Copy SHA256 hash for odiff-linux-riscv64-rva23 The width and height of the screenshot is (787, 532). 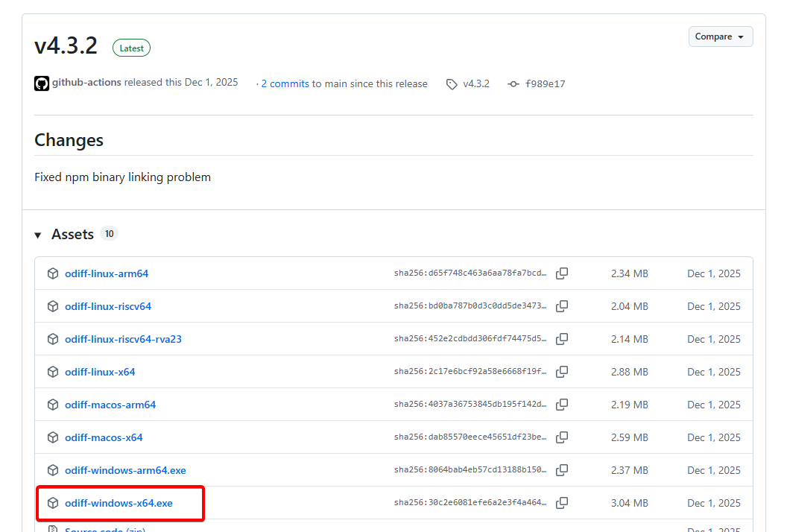coord(562,339)
